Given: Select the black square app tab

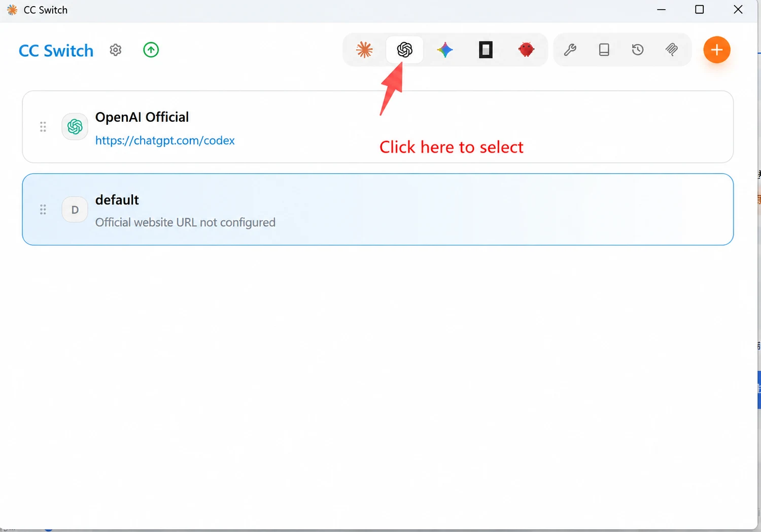Looking at the screenshot, I should [486, 50].
